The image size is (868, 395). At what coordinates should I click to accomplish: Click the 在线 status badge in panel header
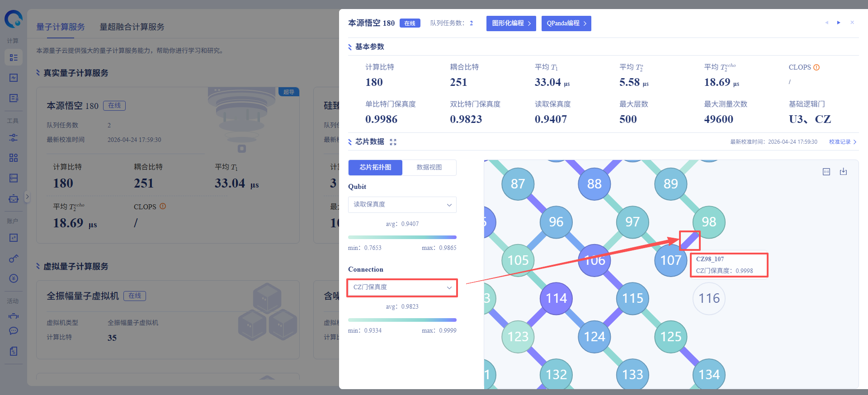click(x=410, y=23)
